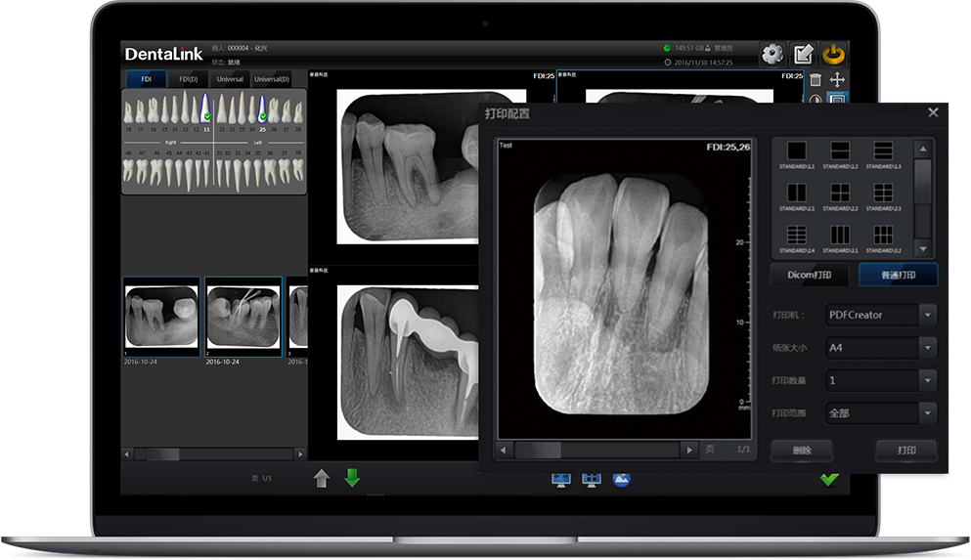Open the PDFCreator printer dropdown
The width and height of the screenshot is (971, 560).
coord(880,315)
